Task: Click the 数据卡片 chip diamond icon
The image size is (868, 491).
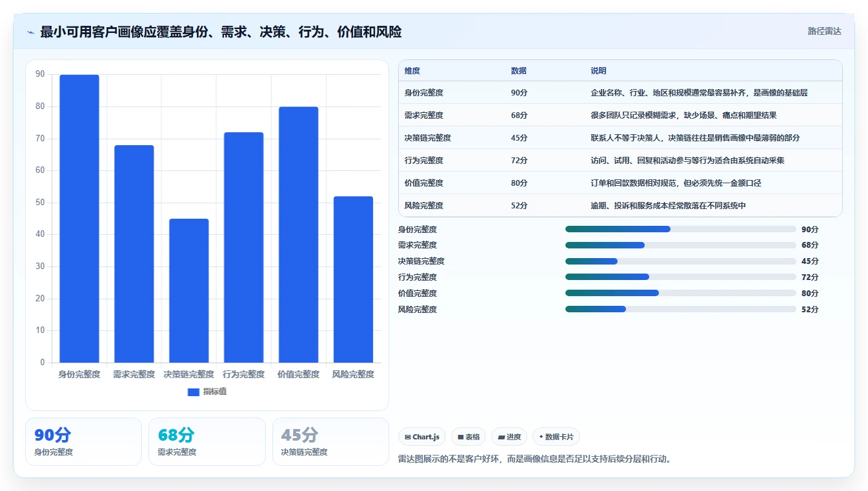Action: (541, 437)
